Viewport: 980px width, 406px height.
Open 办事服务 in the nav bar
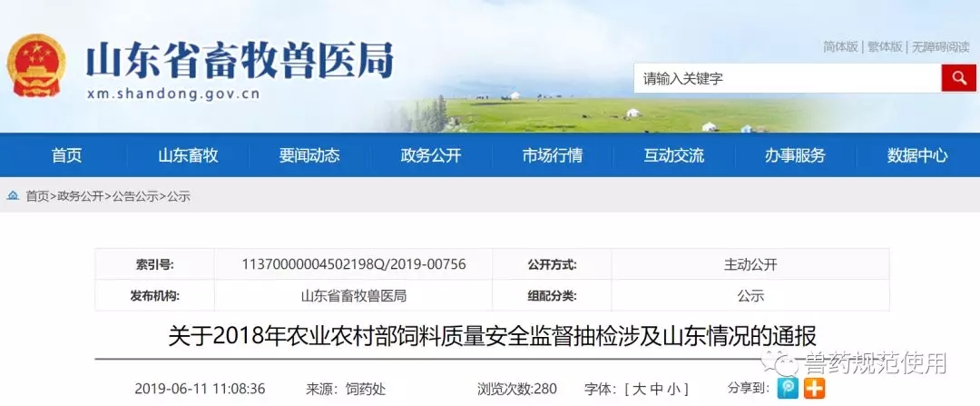(795, 155)
